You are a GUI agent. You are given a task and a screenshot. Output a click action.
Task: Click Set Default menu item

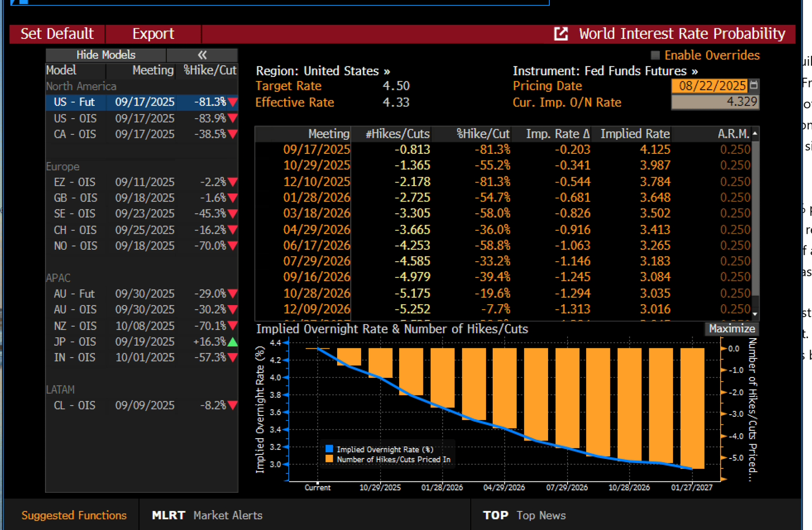pyautogui.click(x=57, y=34)
